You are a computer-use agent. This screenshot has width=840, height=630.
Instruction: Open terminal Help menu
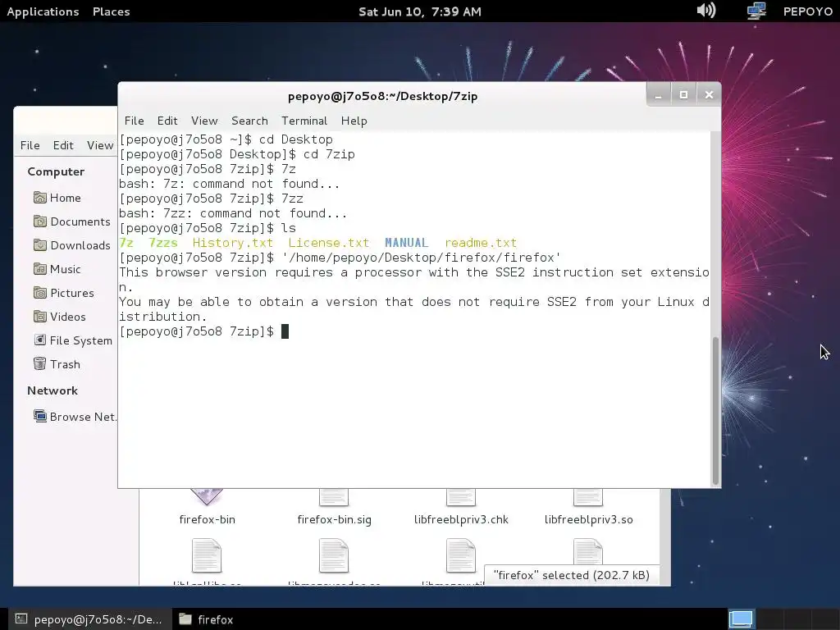(354, 121)
